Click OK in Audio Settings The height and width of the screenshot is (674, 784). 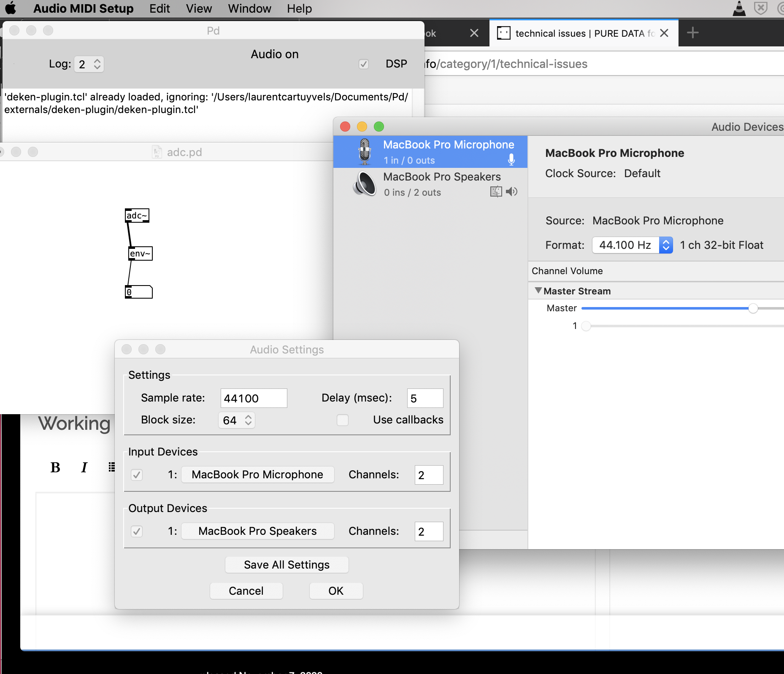point(336,591)
